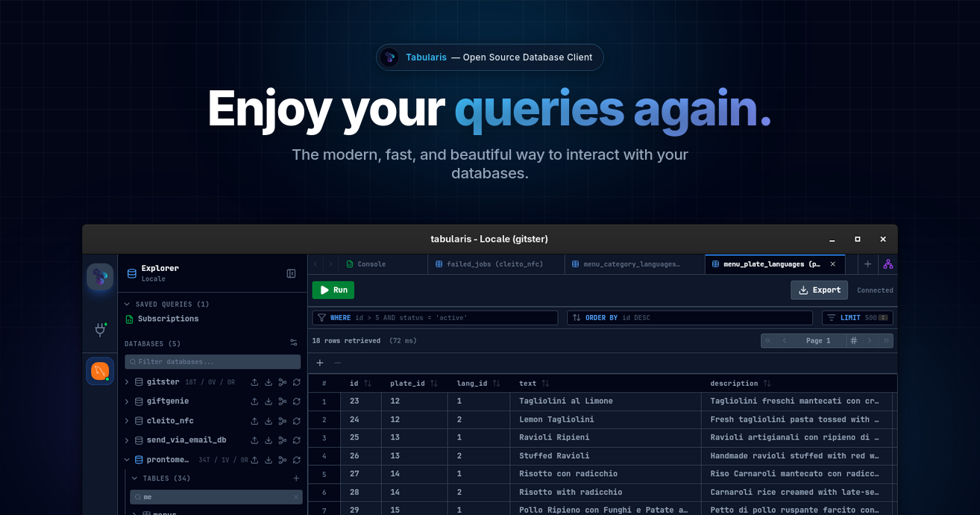Go to the previous page

coord(785,341)
